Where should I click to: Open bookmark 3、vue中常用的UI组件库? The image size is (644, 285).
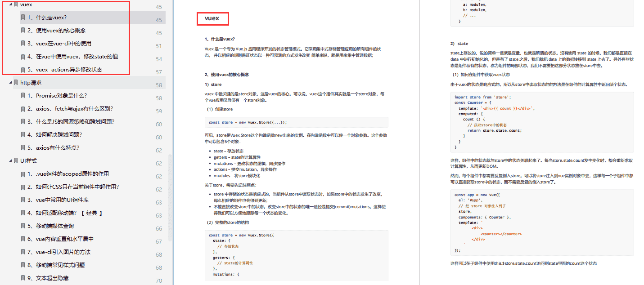coord(58,200)
